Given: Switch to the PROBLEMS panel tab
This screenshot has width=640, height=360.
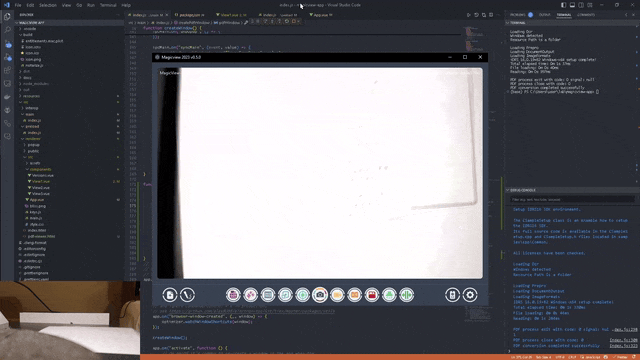Looking at the screenshot, I should [x=518, y=15].
